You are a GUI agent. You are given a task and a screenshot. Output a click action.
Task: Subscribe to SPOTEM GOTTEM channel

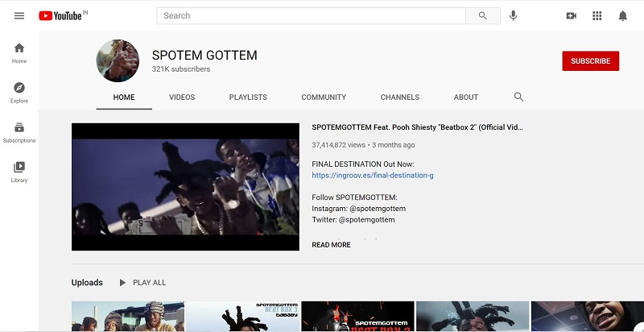[591, 60]
